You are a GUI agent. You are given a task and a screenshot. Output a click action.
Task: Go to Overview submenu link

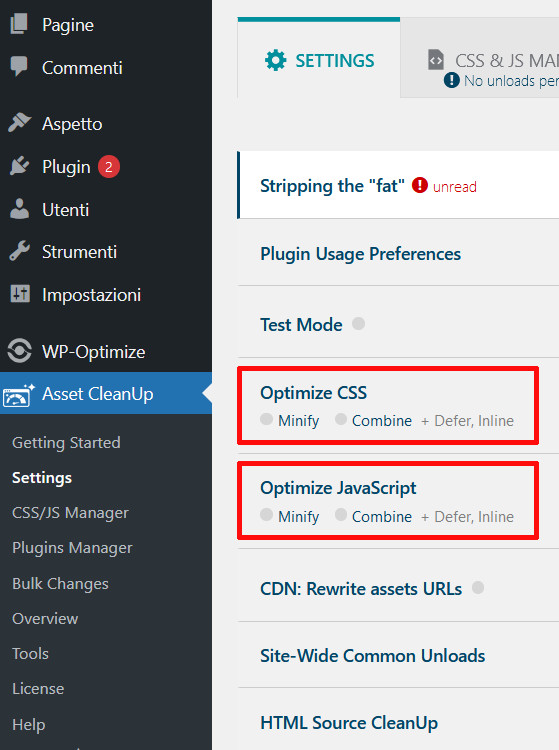coord(45,618)
